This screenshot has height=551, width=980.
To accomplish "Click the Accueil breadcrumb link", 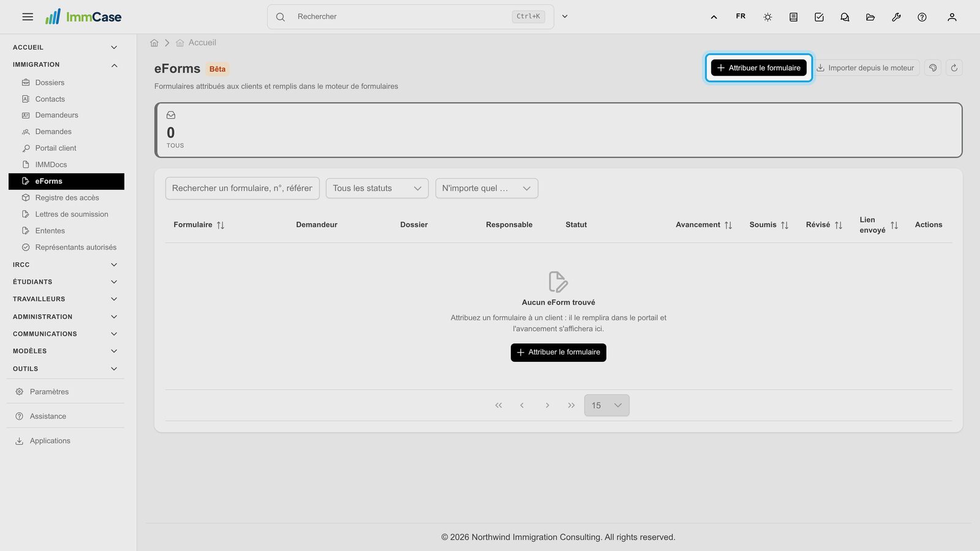I will 202,43.
